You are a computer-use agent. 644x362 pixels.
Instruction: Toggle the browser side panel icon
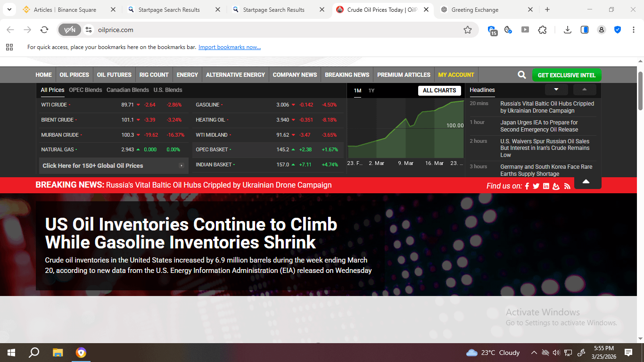tap(585, 30)
